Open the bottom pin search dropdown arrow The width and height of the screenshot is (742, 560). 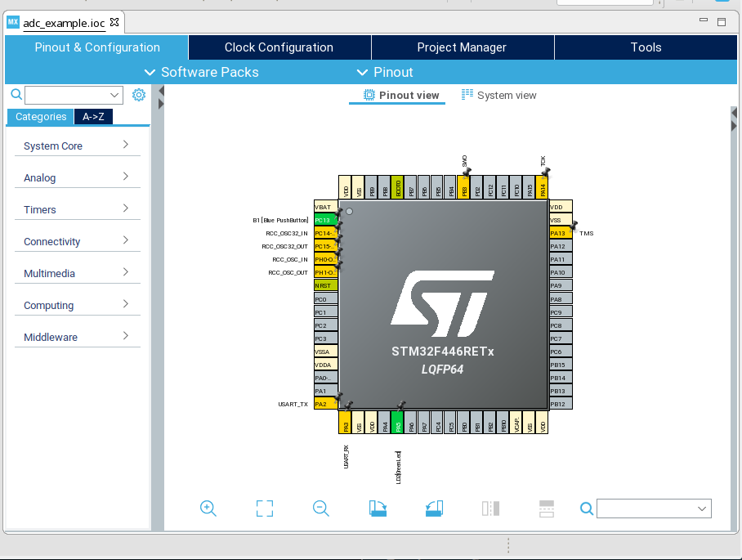coord(702,508)
